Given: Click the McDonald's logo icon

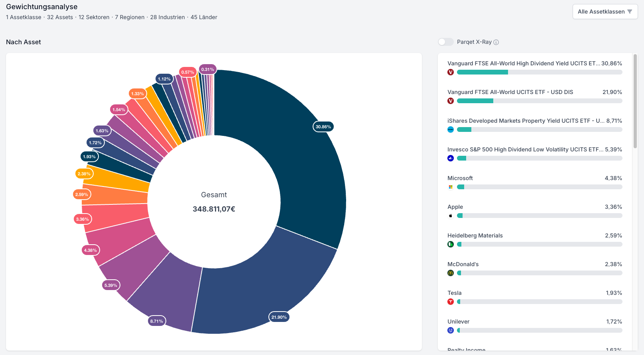Looking at the screenshot, I should pos(451,273).
